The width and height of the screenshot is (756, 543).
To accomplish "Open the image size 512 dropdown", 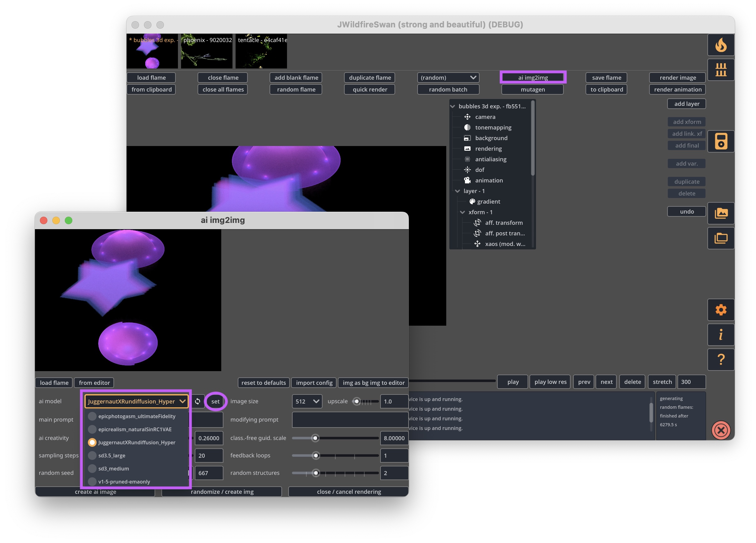I will coord(307,401).
